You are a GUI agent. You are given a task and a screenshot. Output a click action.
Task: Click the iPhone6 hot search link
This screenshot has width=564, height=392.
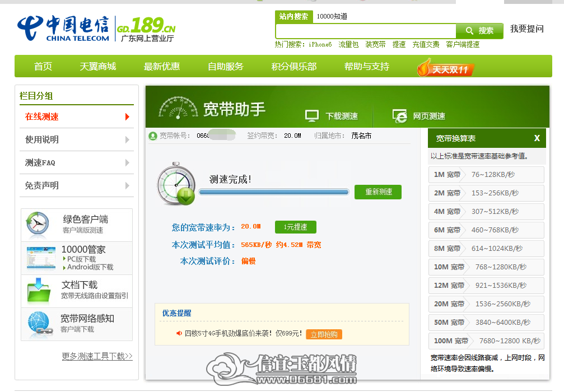(x=320, y=45)
